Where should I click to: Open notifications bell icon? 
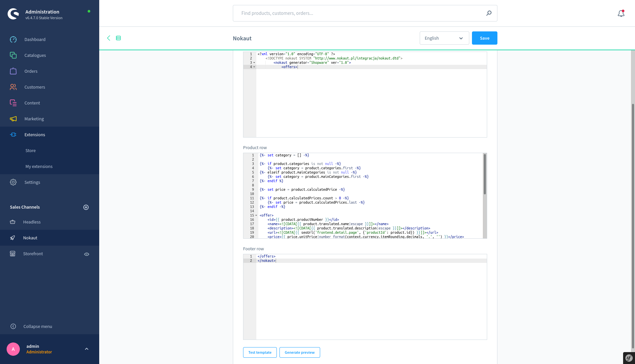pyautogui.click(x=621, y=13)
